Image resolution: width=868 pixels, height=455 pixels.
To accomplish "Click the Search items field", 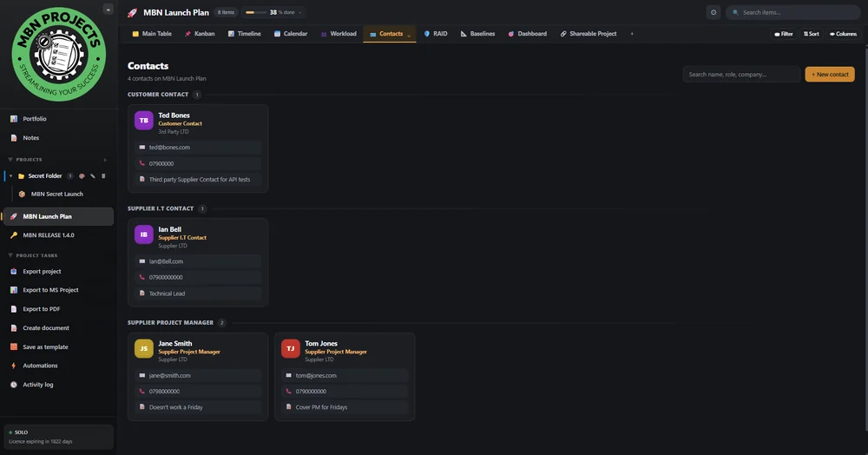I will 792,12.
